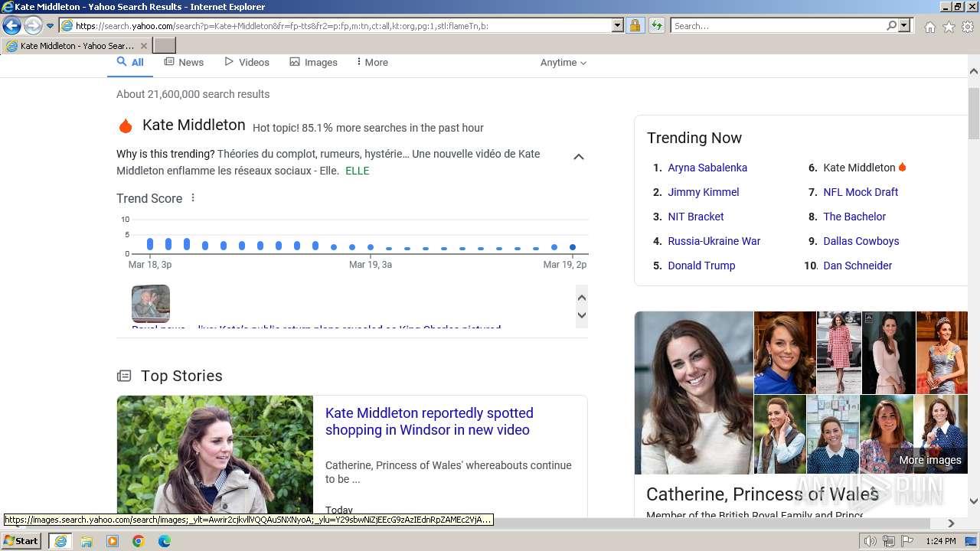Screen dimensions: 980x551
Task: Open File Explorer folder from the taskbar
Action: click(x=87, y=541)
